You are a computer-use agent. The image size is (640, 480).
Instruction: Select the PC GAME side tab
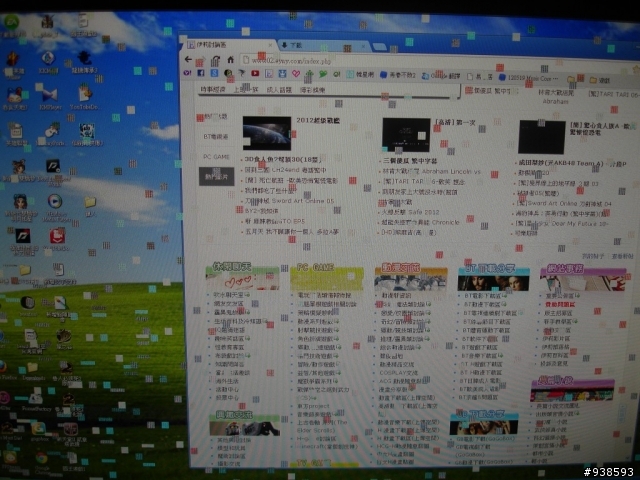pos(216,157)
